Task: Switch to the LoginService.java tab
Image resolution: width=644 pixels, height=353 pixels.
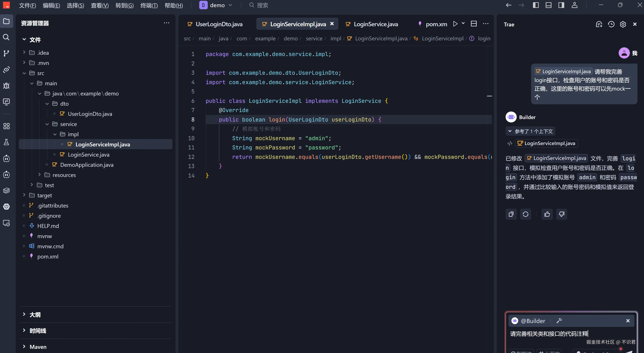Action: point(375,24)
